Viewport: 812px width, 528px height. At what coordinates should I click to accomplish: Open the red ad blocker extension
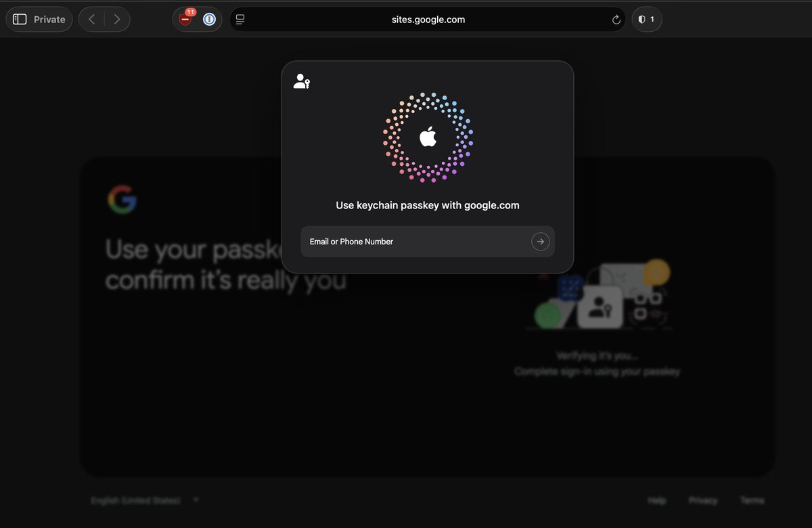click(186, 18)
